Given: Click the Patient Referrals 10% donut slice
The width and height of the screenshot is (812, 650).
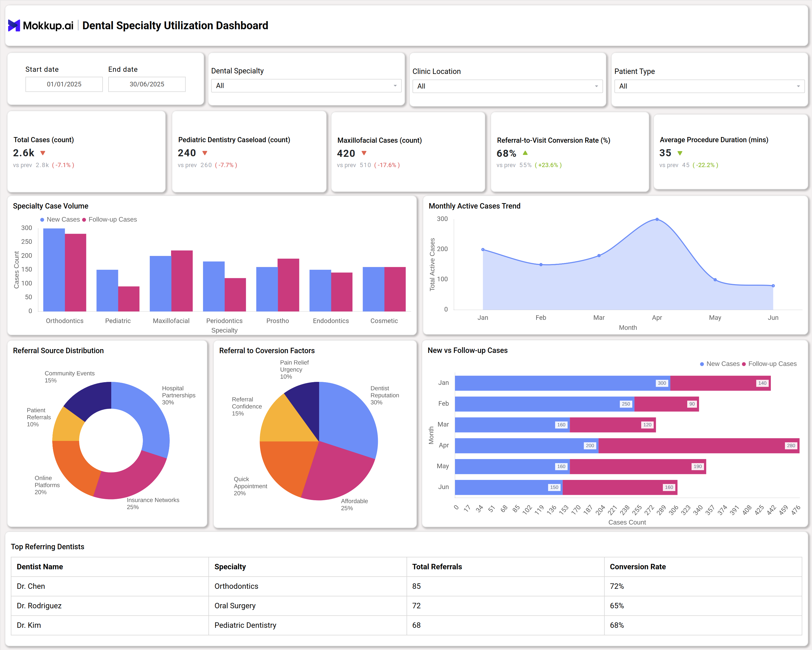Looking at the screenshot, I should (67, 426).
